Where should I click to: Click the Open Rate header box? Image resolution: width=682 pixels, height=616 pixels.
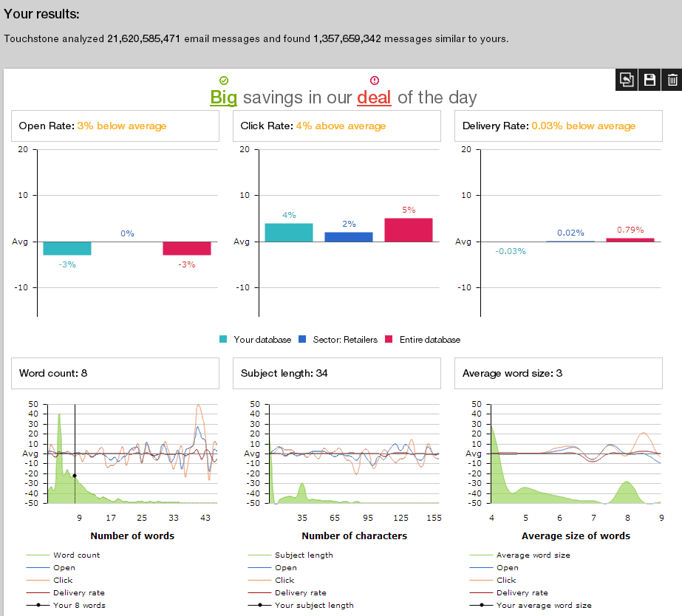click(115, 126)
